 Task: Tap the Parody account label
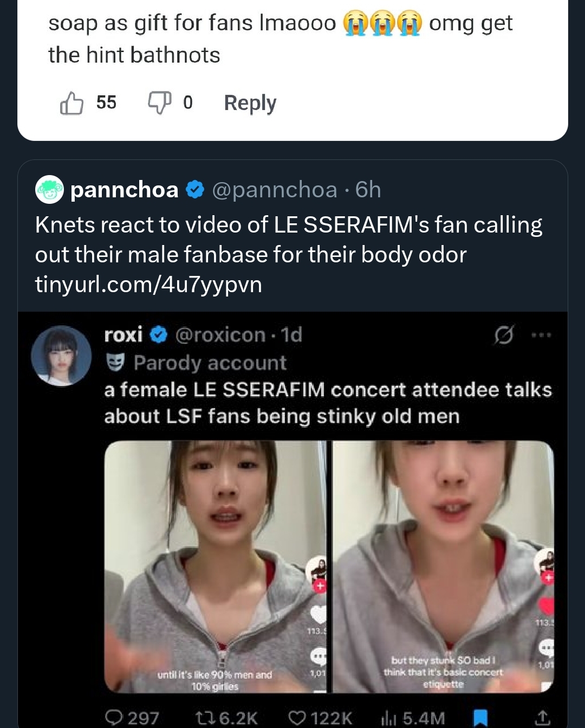tap(210, 363)
